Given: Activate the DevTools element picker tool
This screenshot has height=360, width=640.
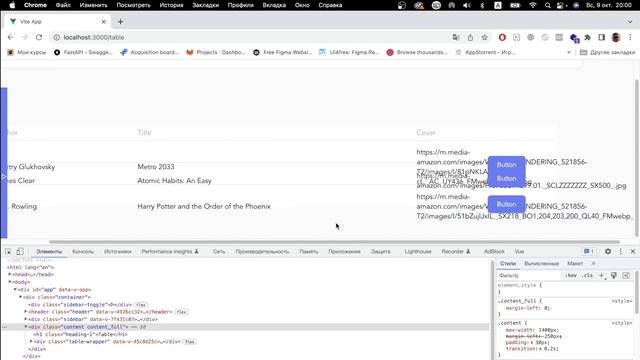Looking at the screenshot, I should [8, 251].
